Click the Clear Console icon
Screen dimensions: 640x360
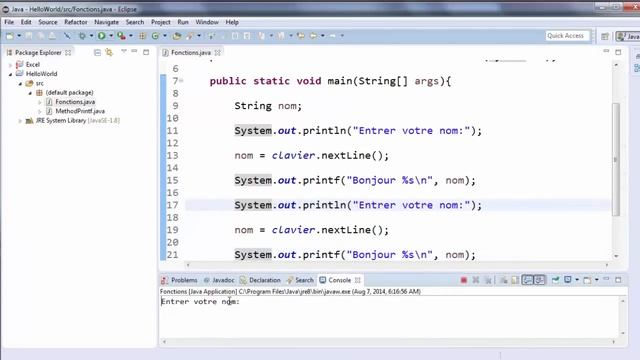click(x=504, y=280)
